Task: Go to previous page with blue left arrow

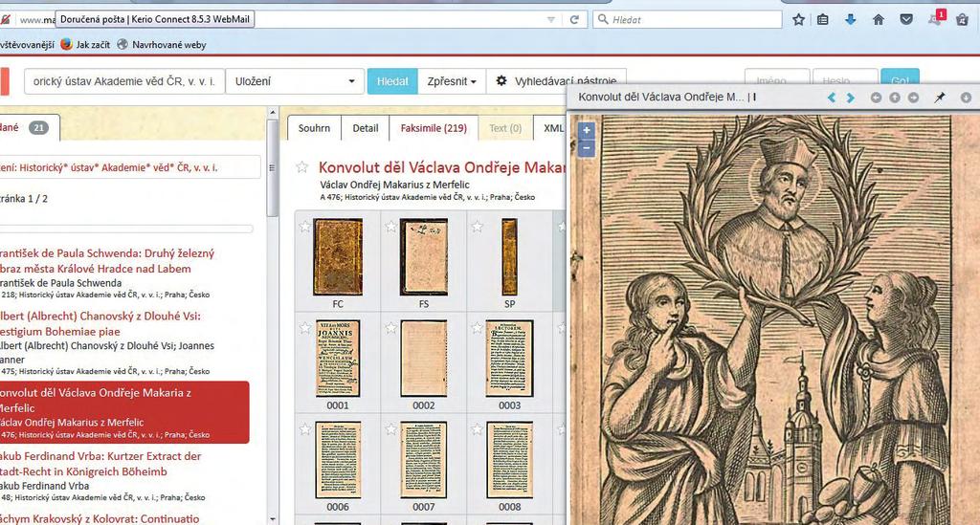Action: pyautogui.click(x=832, y=98)
